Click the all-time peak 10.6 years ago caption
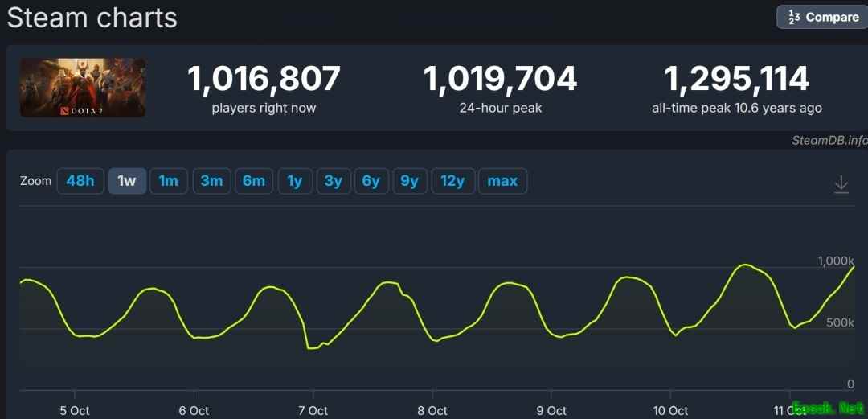Image resolution: width=868 pixels, height=419 pixels. click(737, 108)
